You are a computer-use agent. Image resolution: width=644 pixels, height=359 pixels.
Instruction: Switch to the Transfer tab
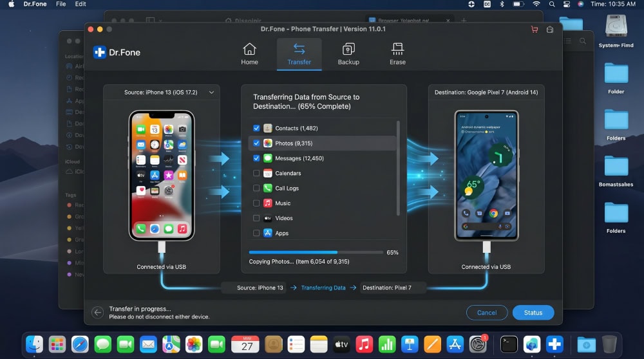[x=299, y=54]
